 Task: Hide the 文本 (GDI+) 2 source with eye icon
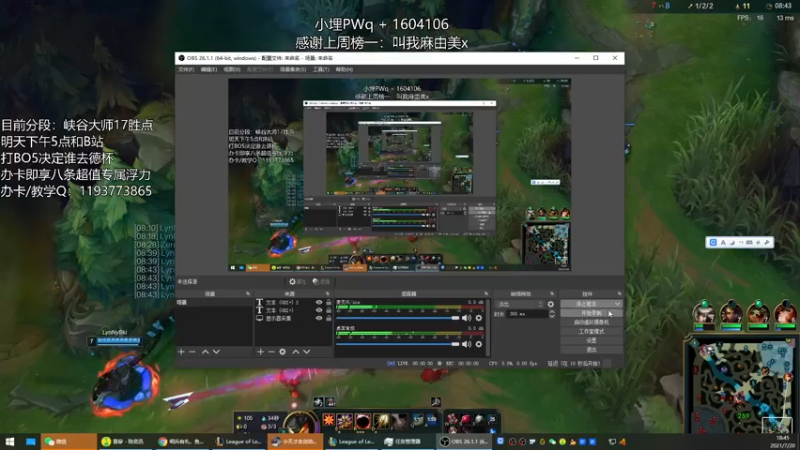tap(319, 302)
